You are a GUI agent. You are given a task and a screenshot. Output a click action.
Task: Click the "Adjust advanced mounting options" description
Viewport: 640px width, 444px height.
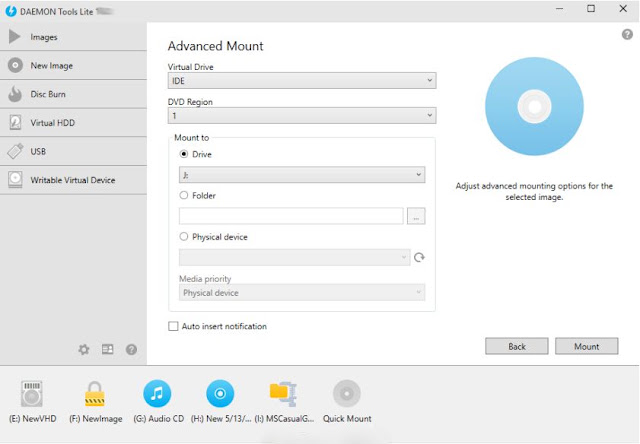click(534, 191)
